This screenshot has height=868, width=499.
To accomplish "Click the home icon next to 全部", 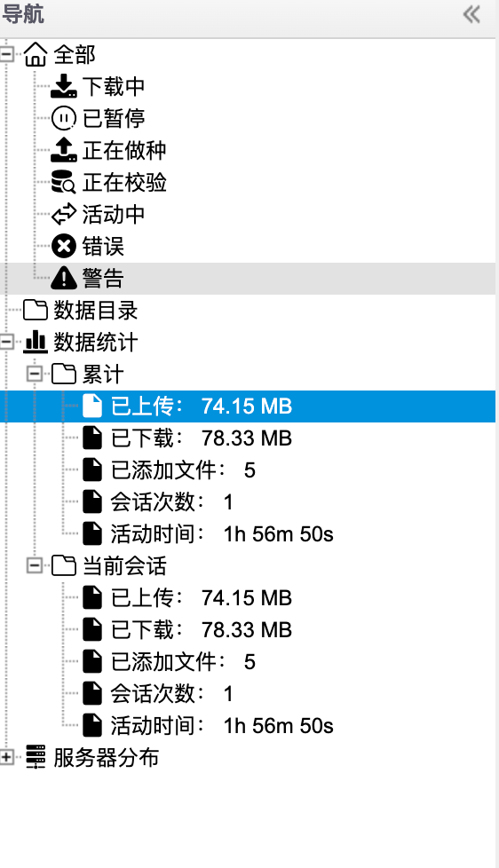I will (x=36, y=55).
